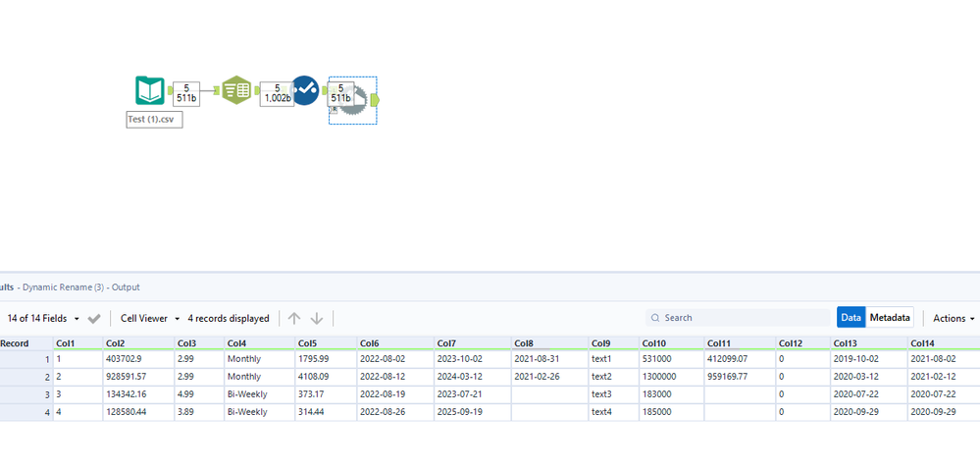The image size is (980, 468).
Task: Click the Auto Field tool's input anchor
Action: click(218, 91)
